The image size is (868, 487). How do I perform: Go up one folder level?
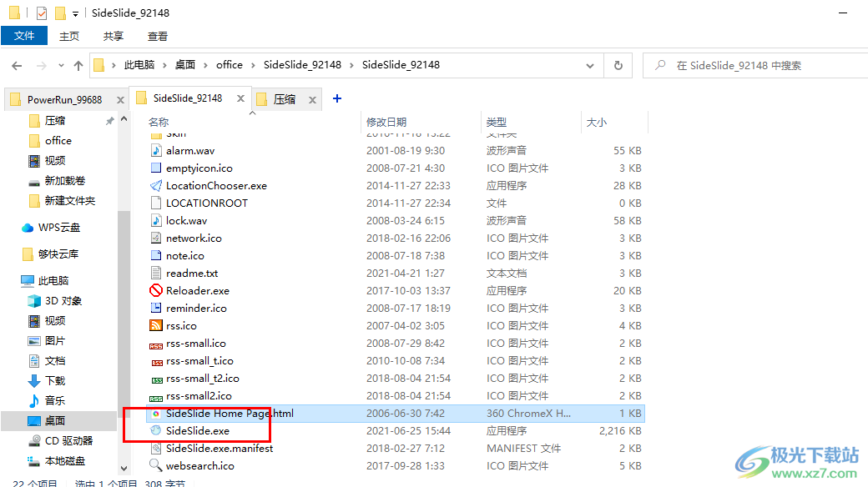coord(78,66)
